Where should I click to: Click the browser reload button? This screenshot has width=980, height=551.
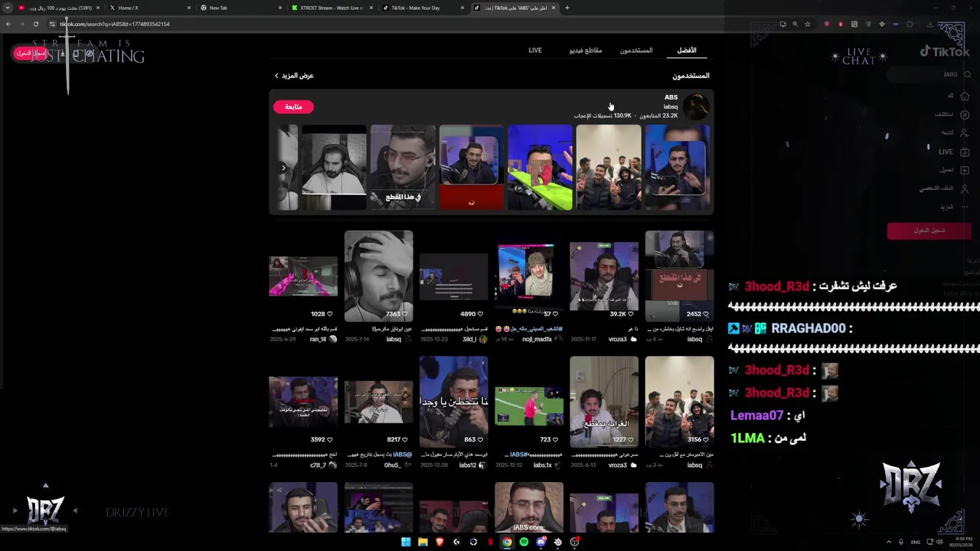[x=35, y=24]
